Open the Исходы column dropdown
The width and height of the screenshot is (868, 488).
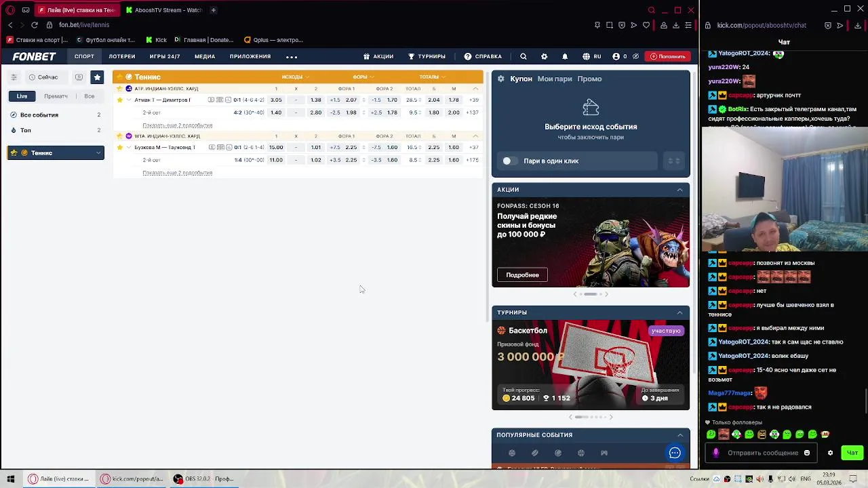tap(296, 77)
